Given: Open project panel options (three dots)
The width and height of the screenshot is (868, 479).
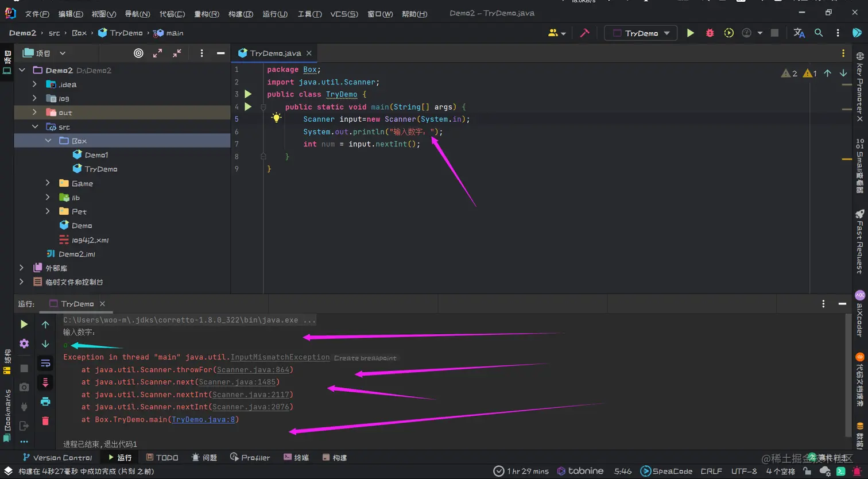Looking at the screenshot, I should [x=201, y=53].
